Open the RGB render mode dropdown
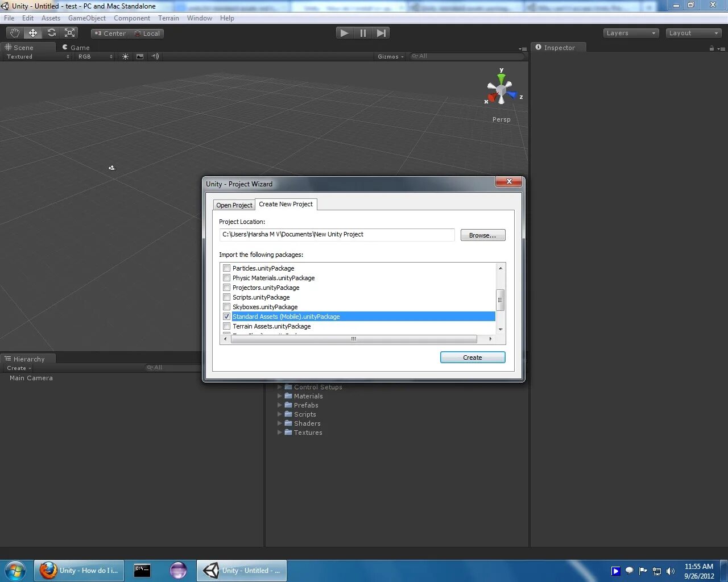Screen dimensions: 728x582 point(95,56)
